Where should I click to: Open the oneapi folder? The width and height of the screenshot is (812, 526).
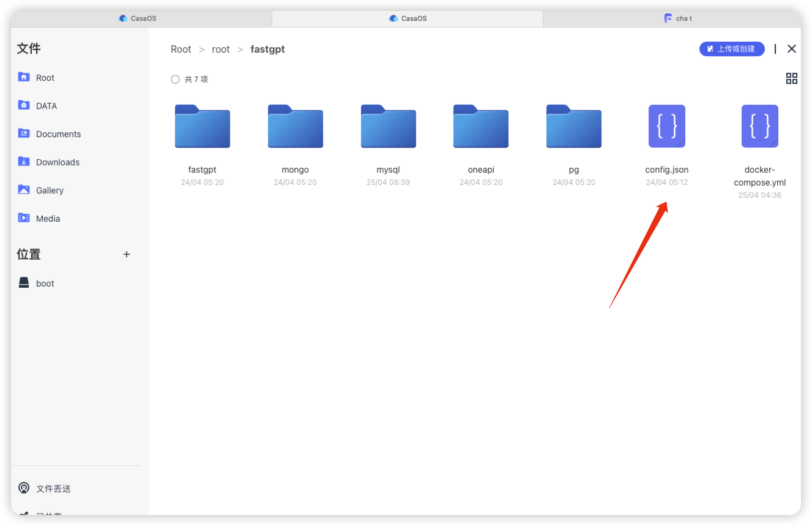click(x=481, y=126)
